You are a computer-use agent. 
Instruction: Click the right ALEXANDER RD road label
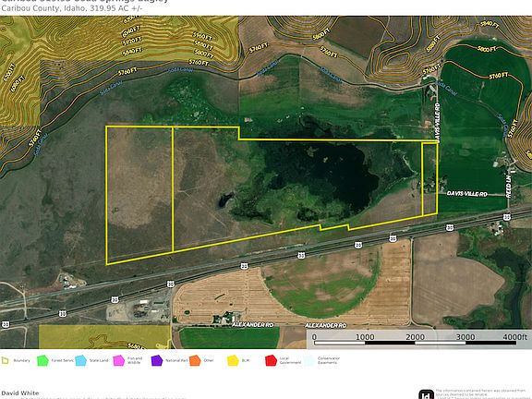coord(326,325)
